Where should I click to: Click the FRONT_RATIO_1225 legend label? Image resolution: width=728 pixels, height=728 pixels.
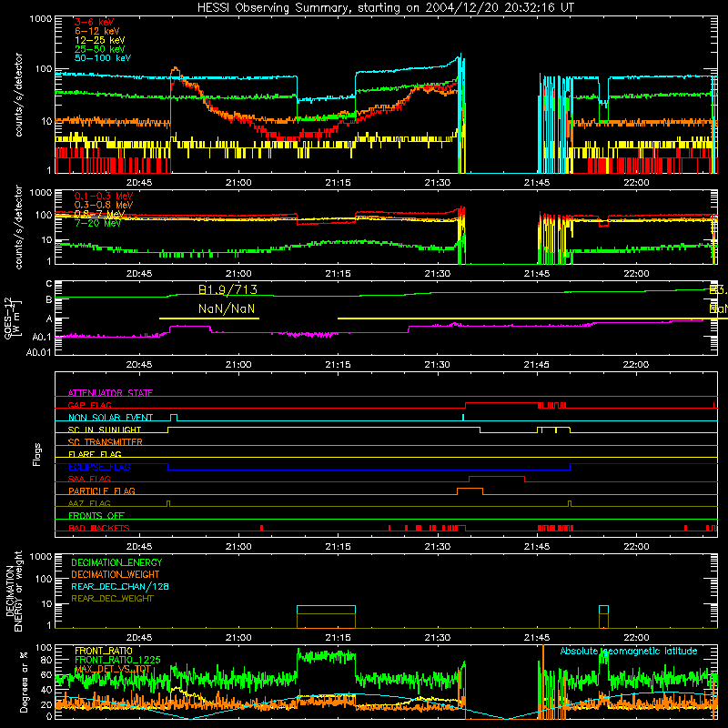point(118,659)
